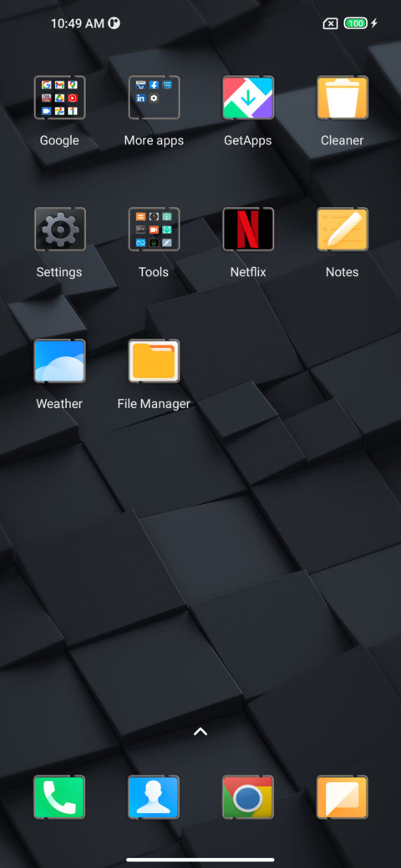Screen dimensions: 401x868
Task: Launch Netflix
Action: pyautogui.click(x=248, y=230)
